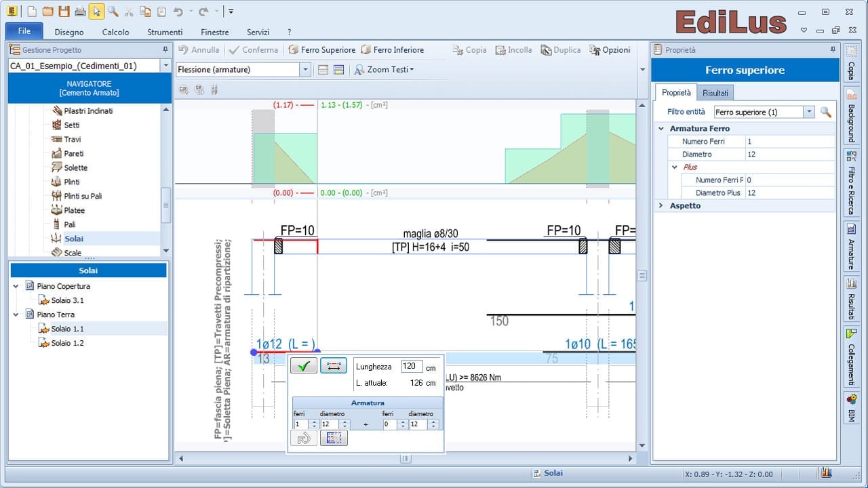Click the GR toolbar icon above the drawing
The width and height of the screenshot is (868, 488).
(x=182, y=89)
